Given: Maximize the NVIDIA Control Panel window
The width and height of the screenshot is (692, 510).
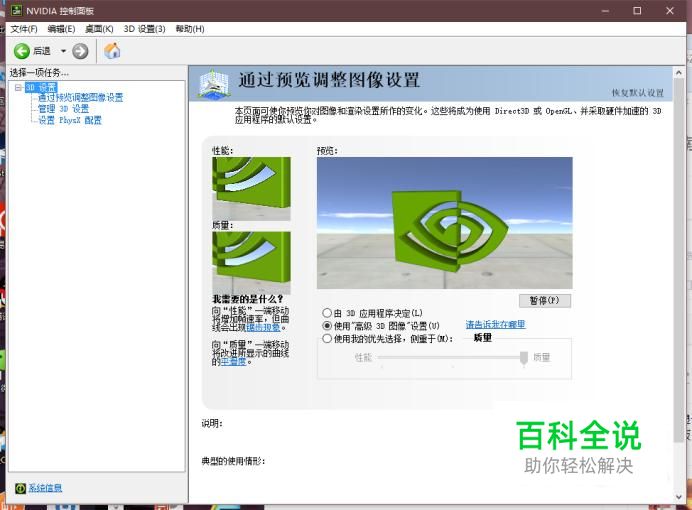Looking at the screenshot, I should pyautogui.click(x=637, y=11).
